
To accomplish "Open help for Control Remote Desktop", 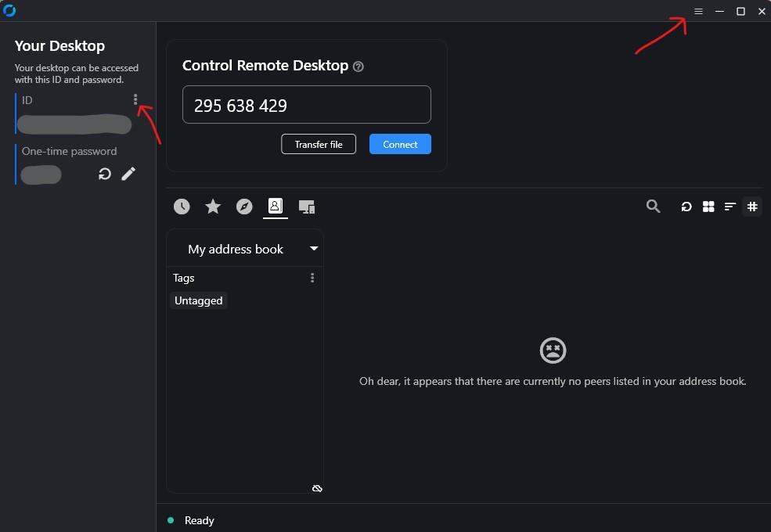I will point(358,66).
